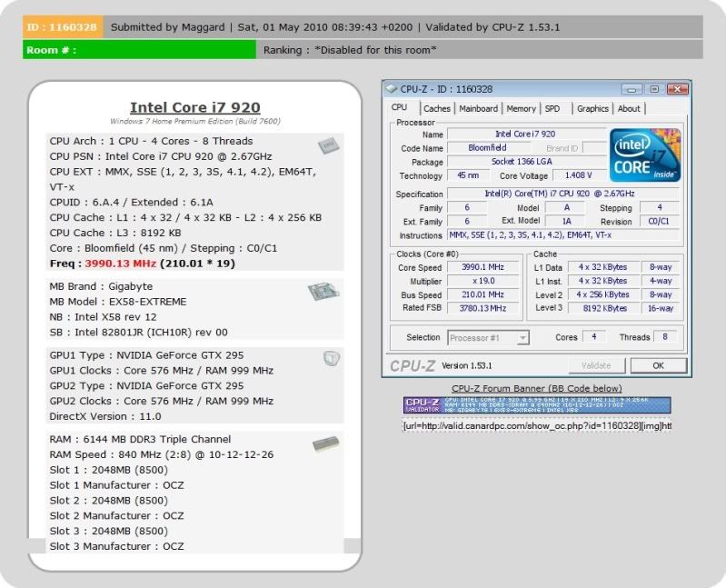Click the CPU-Z window title icon
The image size is (726, 588).
392,89
